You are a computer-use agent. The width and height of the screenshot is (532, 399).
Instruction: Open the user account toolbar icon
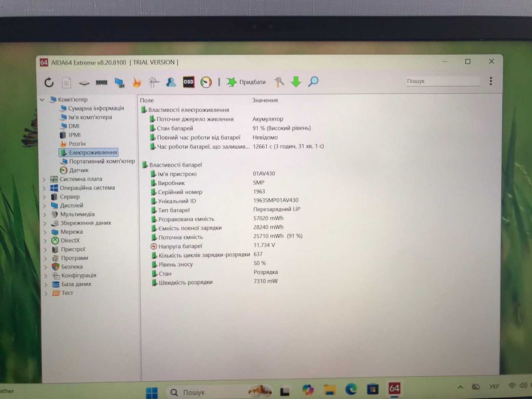pos(170,82)
